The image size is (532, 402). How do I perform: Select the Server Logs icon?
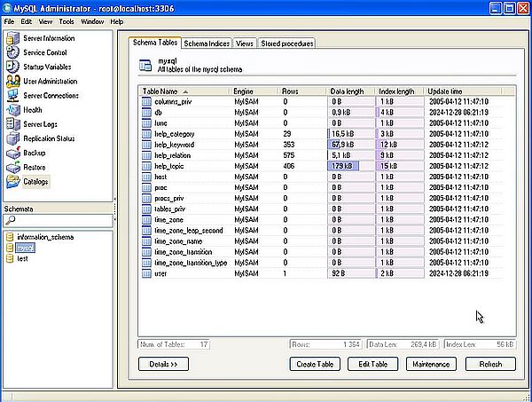[13, 124]
